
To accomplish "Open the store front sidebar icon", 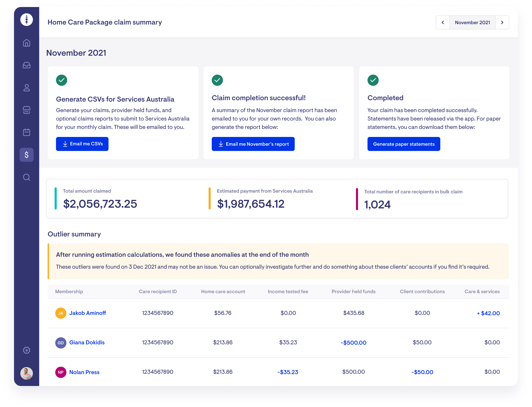I will click(x=27, y=110).
